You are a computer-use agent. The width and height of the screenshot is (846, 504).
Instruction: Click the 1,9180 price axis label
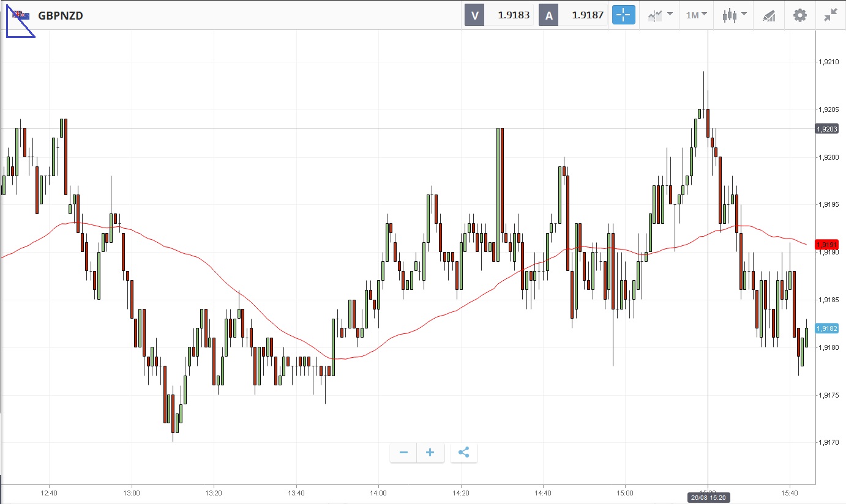point(828,347)
